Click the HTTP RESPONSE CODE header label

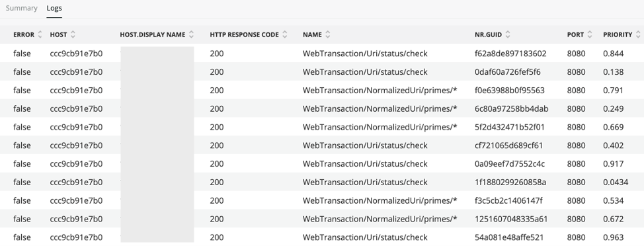[x=245, y=35]
